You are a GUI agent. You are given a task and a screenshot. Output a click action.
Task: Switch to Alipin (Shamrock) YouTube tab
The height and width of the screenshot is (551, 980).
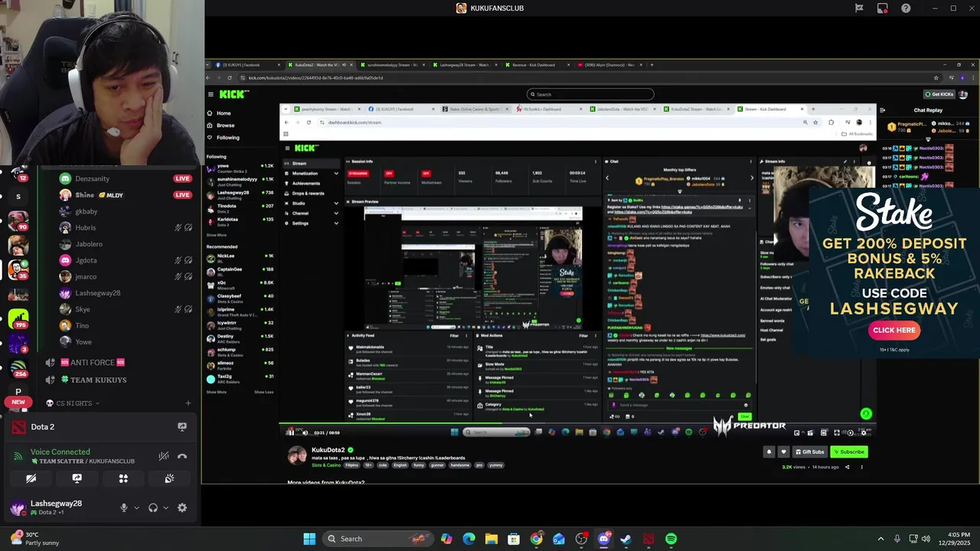609,65
